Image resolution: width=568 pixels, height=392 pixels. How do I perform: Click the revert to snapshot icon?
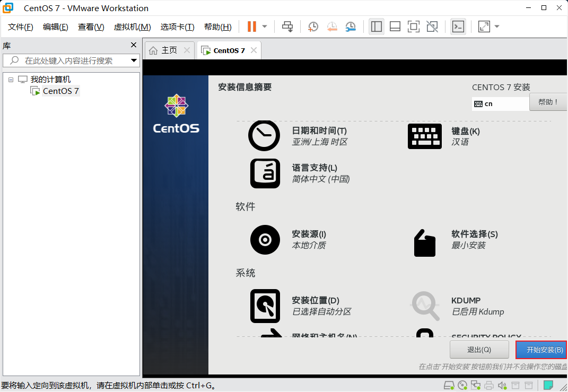(332, 27)
